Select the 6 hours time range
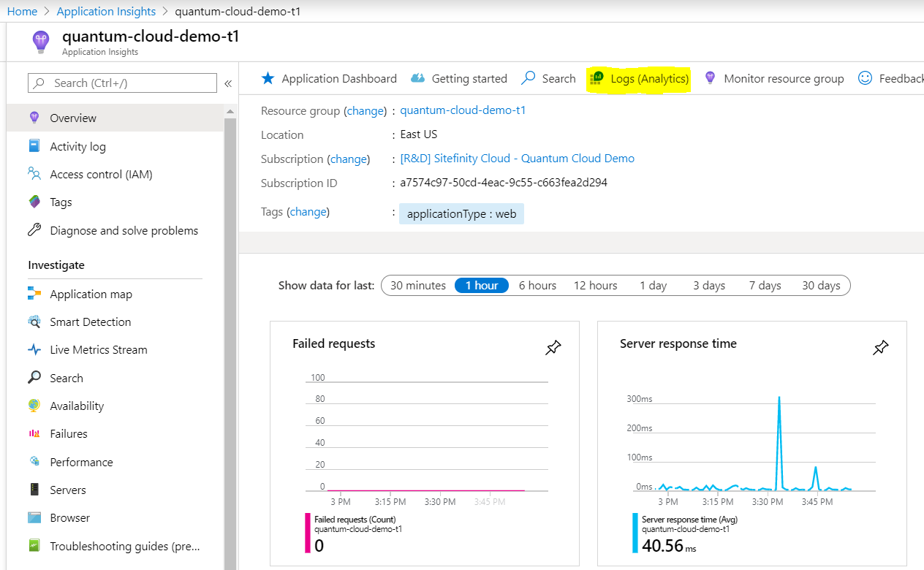This screenshot has height=570, width=924. coord(537,285)
